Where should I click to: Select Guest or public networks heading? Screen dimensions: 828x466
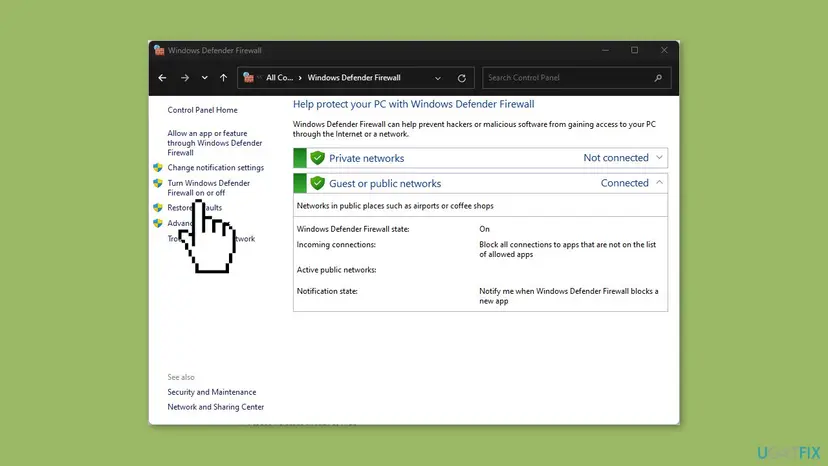click(385, 183)
